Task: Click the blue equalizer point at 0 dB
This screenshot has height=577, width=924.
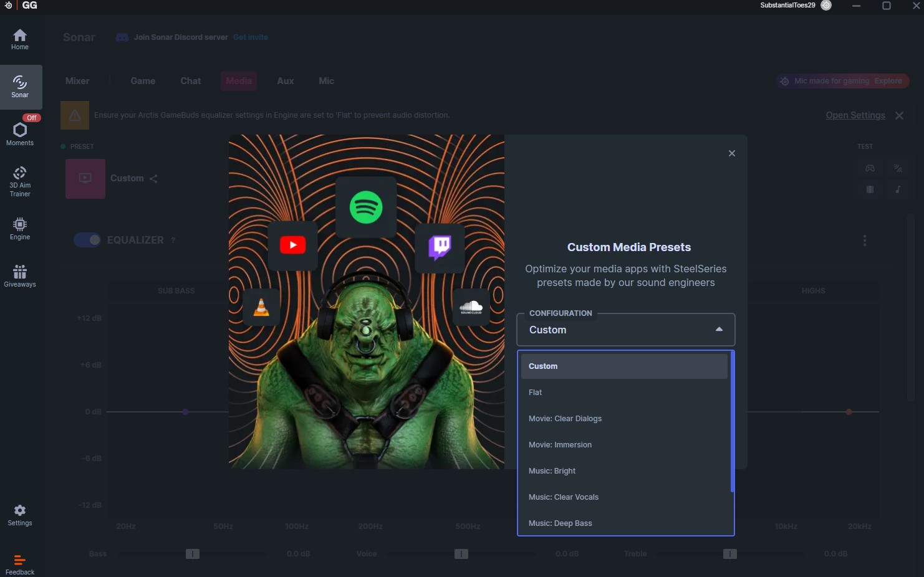Action: [x=186, y=412]
